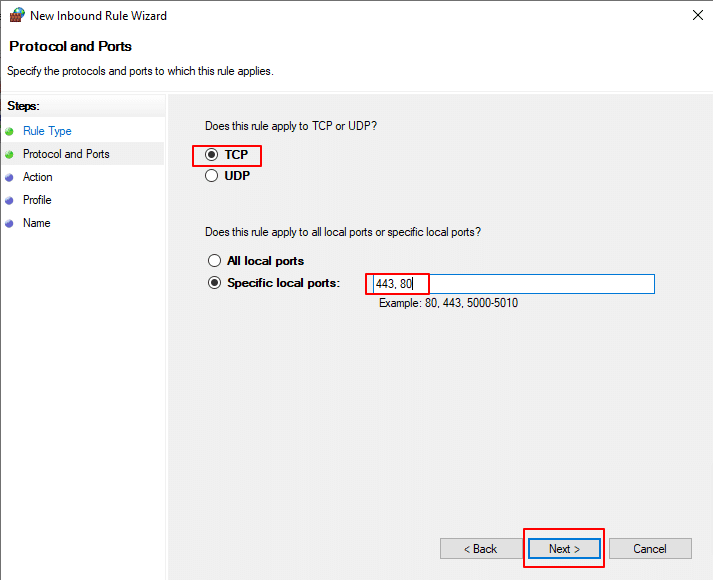Click the green bullet beside Protocol and Ports
The height and width of the screenshot is (580, 713).
pos(10,154)
